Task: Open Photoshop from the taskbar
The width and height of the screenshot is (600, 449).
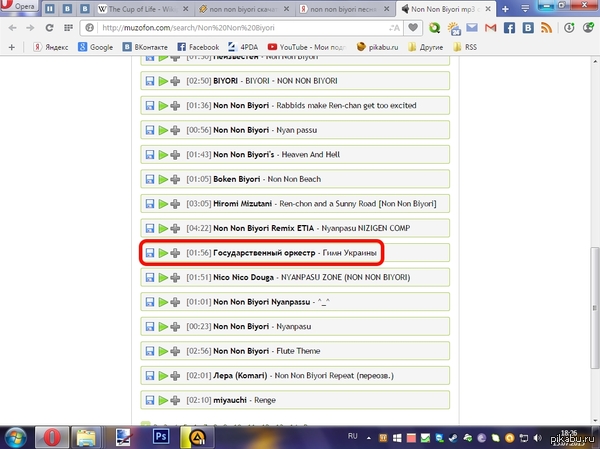Action: 159,437
